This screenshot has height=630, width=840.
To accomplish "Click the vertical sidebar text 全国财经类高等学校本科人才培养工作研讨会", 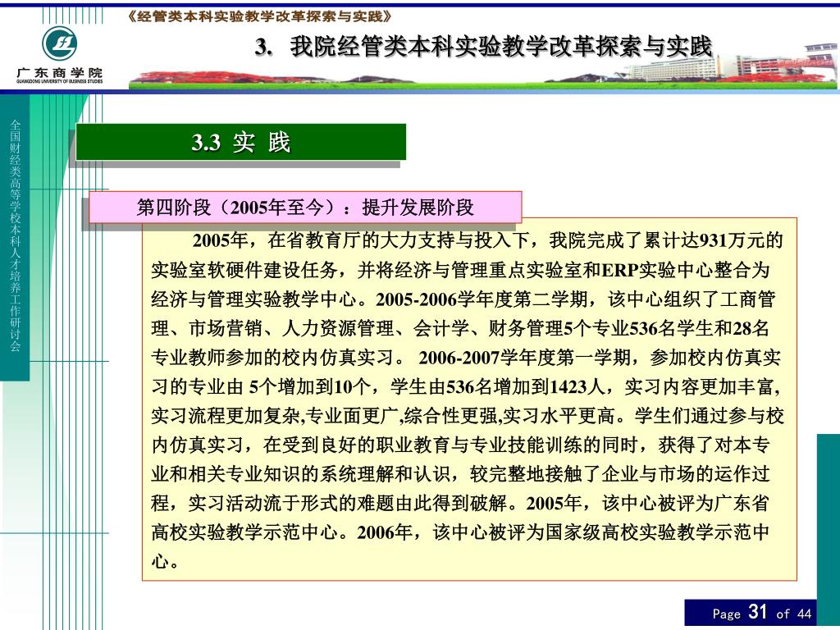I will [x=15, y=235].
